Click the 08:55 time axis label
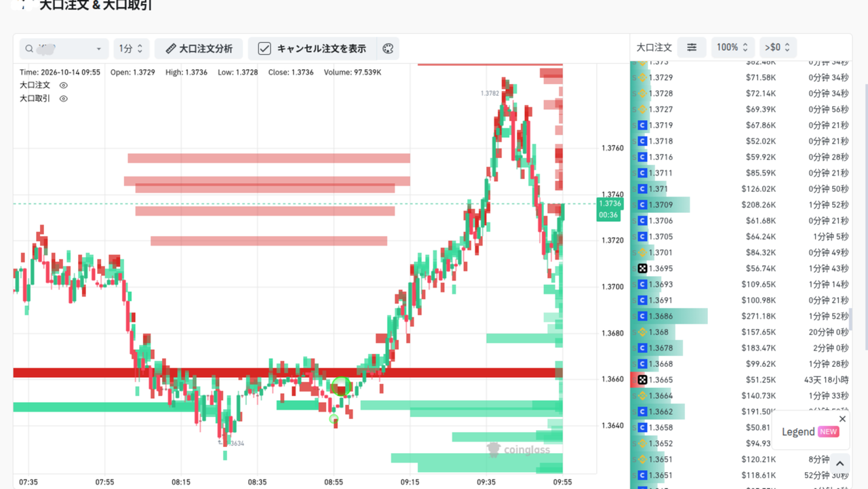The width and height of the screenshot is (868, 489). (x=334, y=482)
